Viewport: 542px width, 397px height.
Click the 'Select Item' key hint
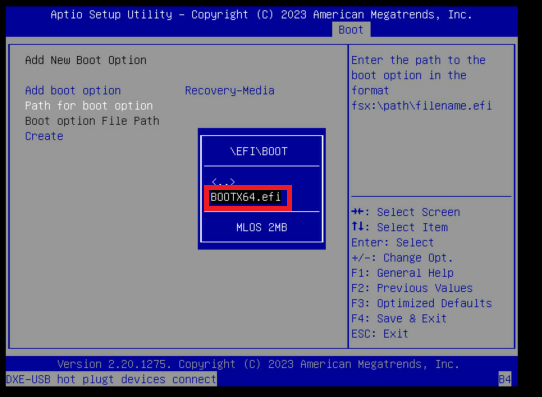(x=400, y=227)
